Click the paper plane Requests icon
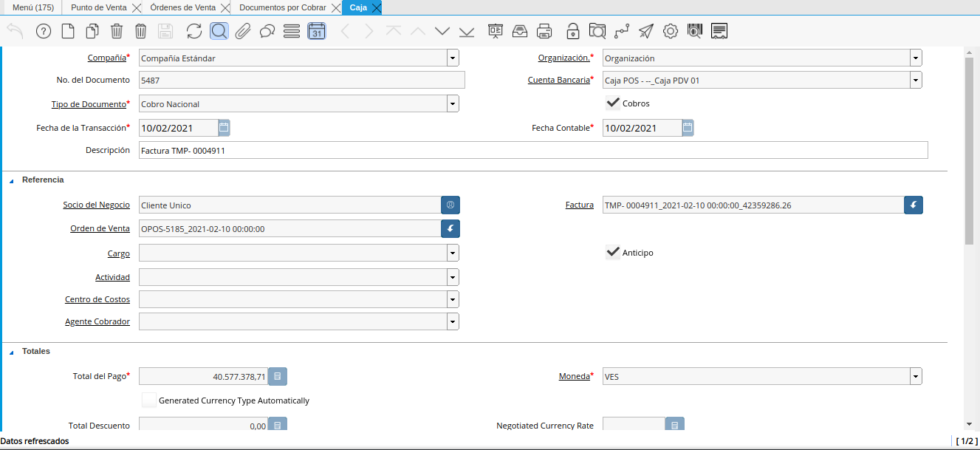 click(646, 31)
